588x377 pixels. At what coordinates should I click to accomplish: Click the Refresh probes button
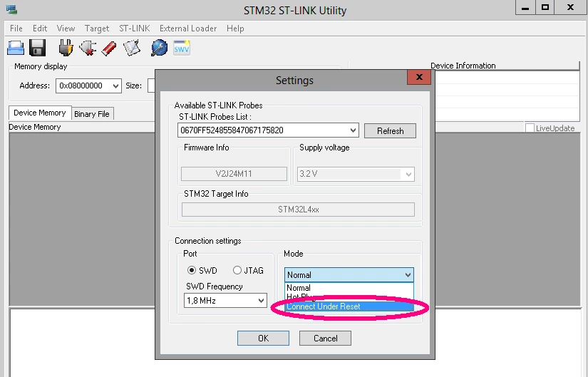tap(390, 131)
